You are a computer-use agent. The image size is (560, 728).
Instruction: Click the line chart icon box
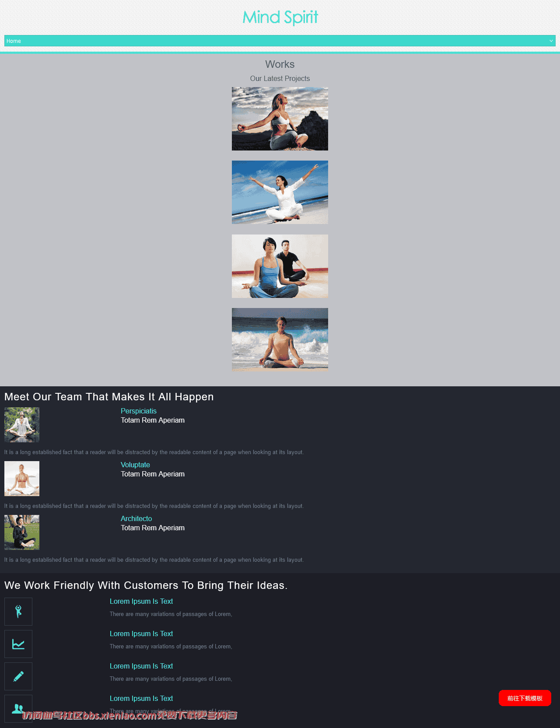[18, 644]
